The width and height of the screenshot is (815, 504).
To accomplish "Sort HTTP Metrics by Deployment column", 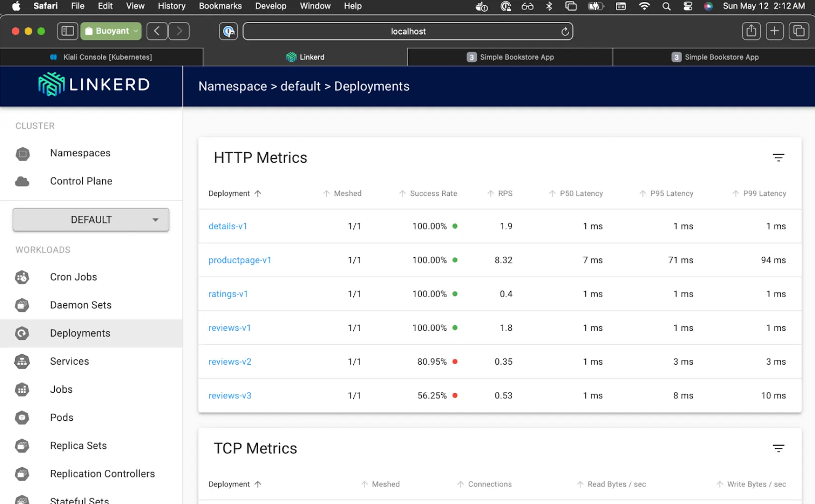I will pos(235,194).
